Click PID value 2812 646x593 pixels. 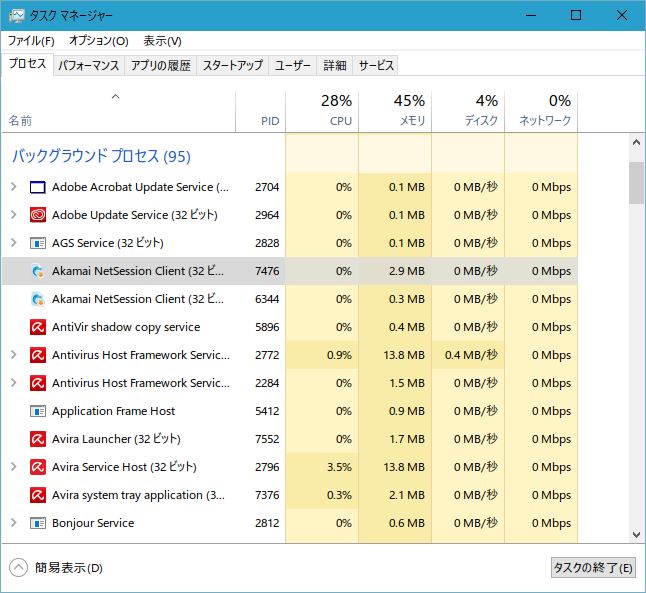pyautogui.click(x=267, y=523)
